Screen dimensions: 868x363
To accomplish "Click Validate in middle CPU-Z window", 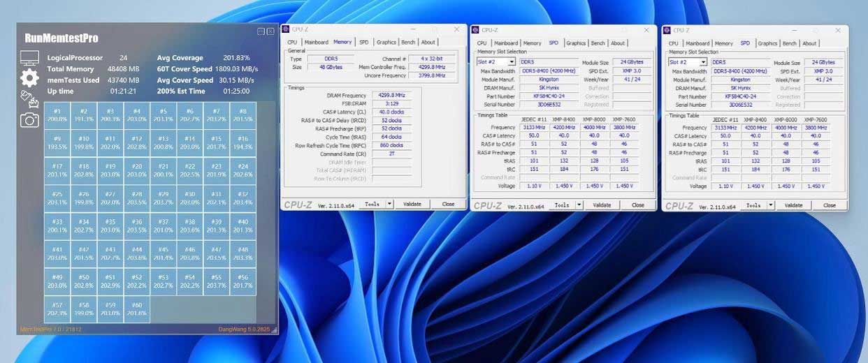I will point(602,205).
